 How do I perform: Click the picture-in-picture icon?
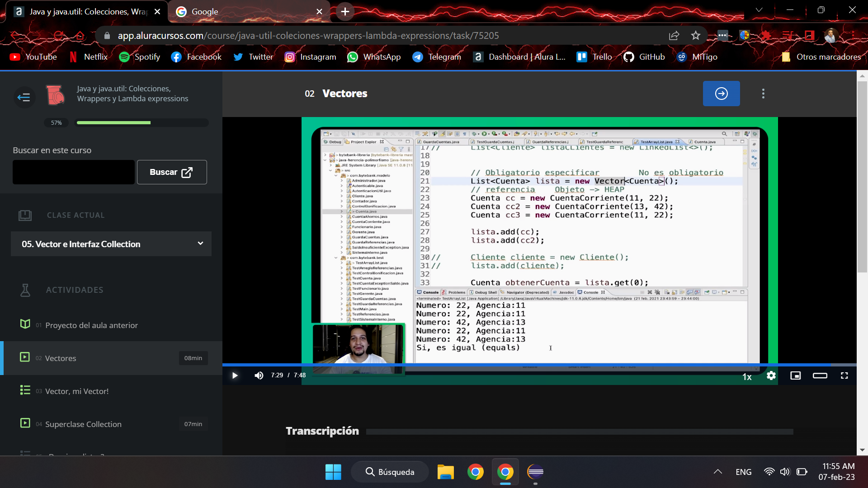coord(796,376)
